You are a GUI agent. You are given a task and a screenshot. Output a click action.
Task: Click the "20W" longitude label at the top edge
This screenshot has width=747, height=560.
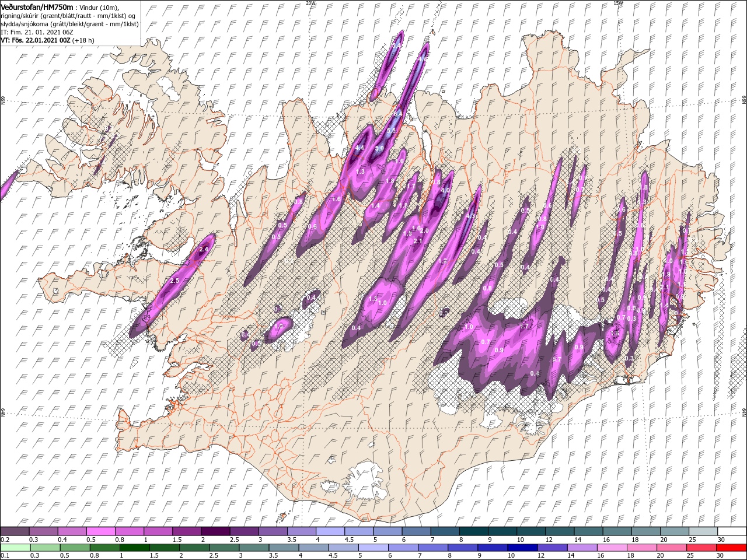310,3
